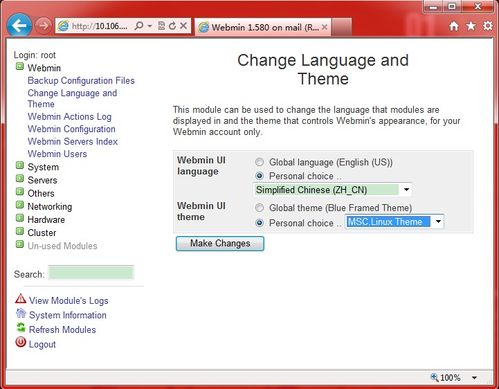The image size is (499, 389).
Task: Open the address bar dropdown arrow
Action: coord(150,26)
